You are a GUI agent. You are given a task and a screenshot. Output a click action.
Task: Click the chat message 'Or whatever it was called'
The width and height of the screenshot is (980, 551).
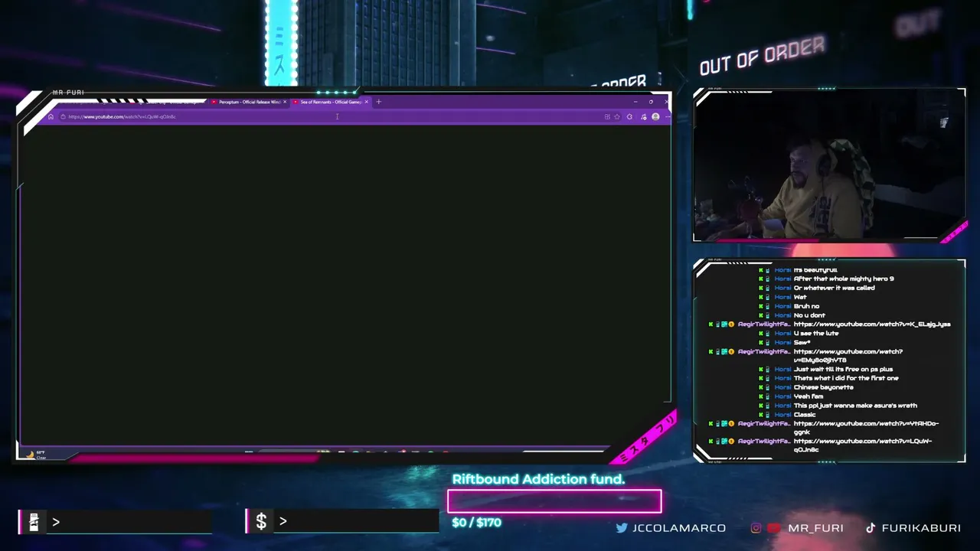(834, 288)
